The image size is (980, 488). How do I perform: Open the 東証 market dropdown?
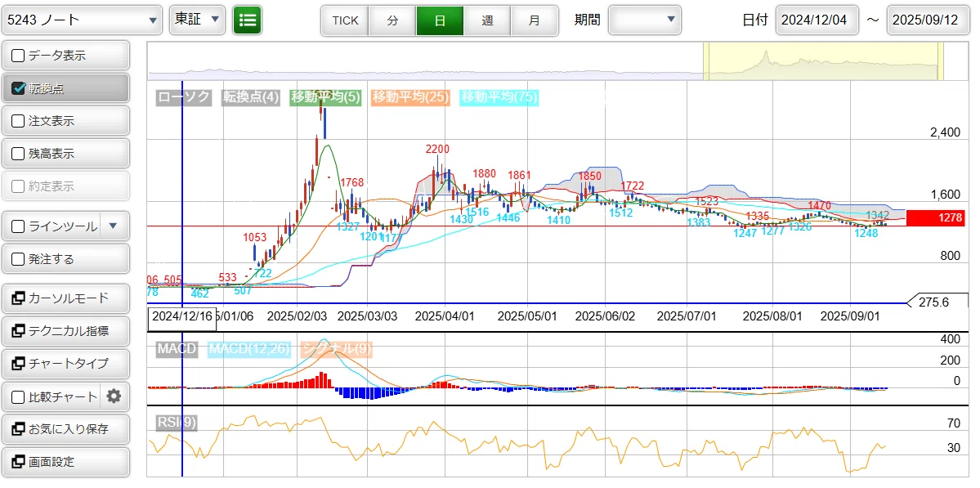pos(197,20)
